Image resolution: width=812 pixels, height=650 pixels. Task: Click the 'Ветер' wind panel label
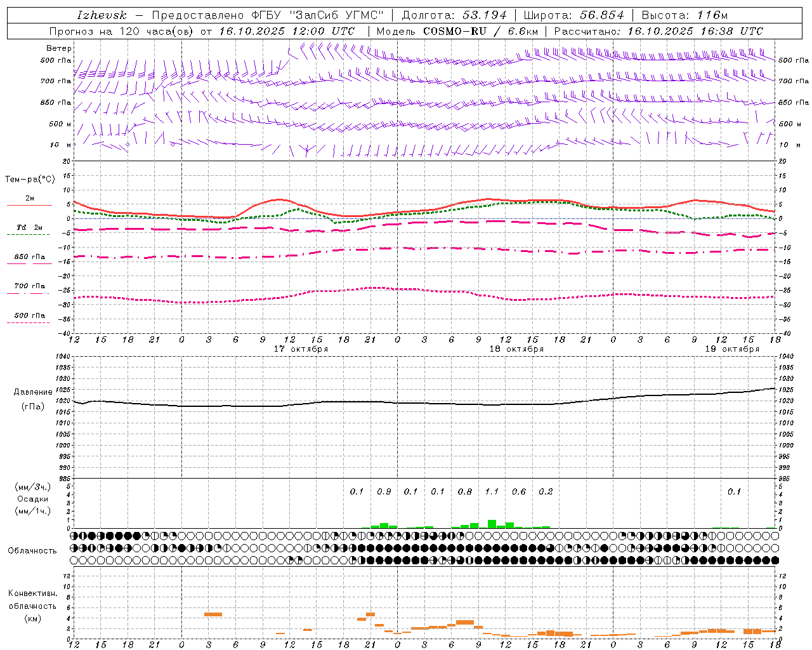pos(59,48)
